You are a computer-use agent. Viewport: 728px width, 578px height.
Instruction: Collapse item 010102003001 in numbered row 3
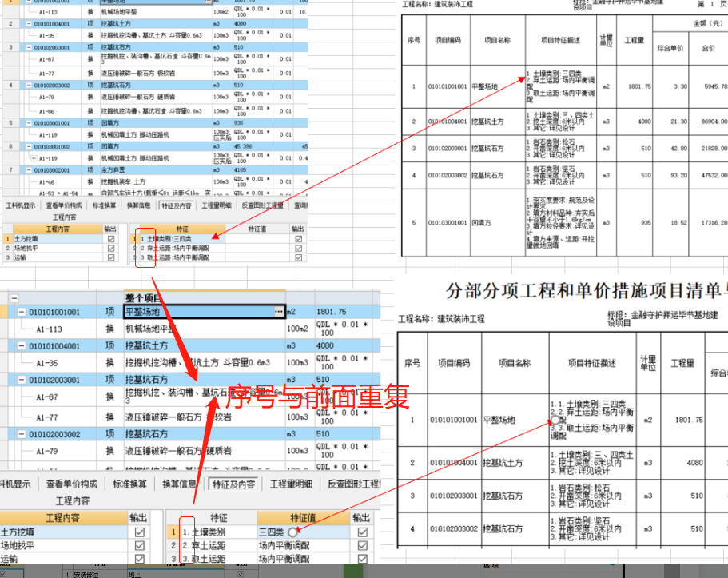pyautogui.click(x=30, y=47)
